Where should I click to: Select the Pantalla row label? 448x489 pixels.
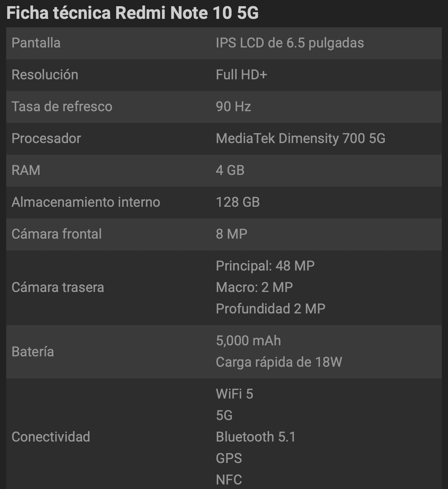[x=36, y=43]
